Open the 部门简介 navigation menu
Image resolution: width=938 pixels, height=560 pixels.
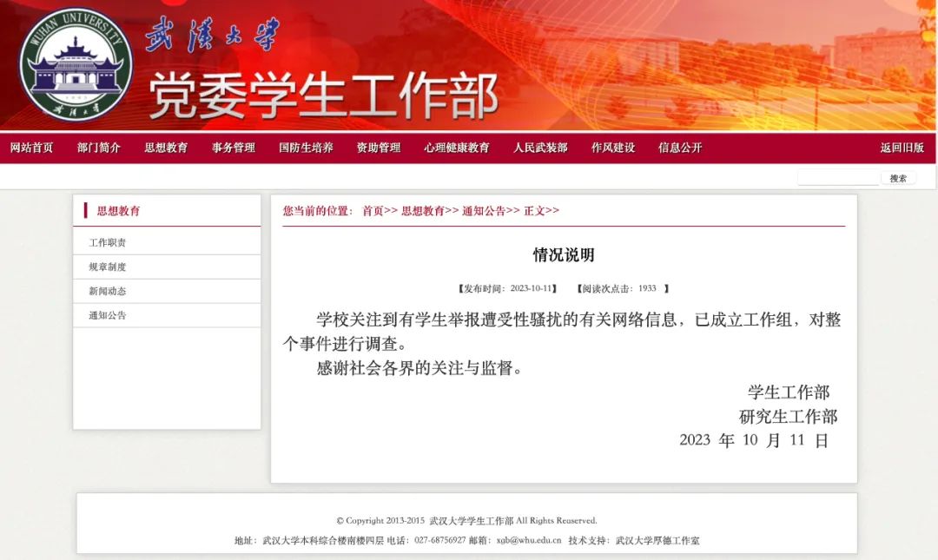[98, 148]
